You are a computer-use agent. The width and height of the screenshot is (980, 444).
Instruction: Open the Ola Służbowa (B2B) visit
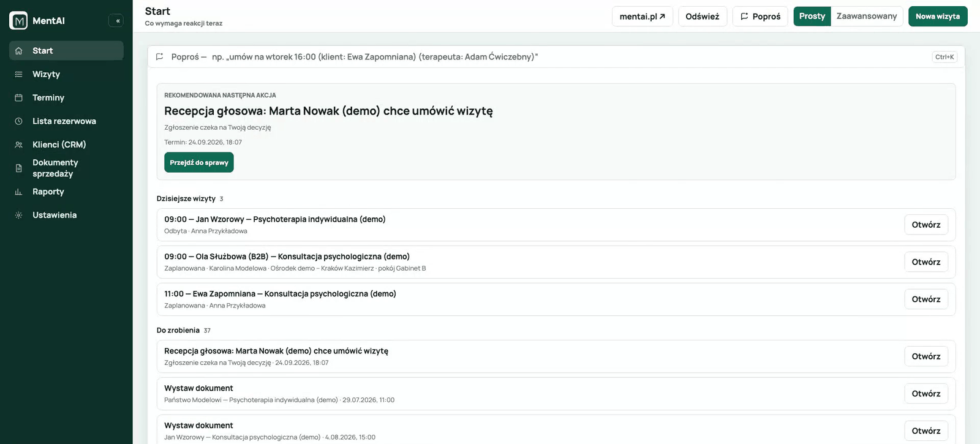pos(926,262)
